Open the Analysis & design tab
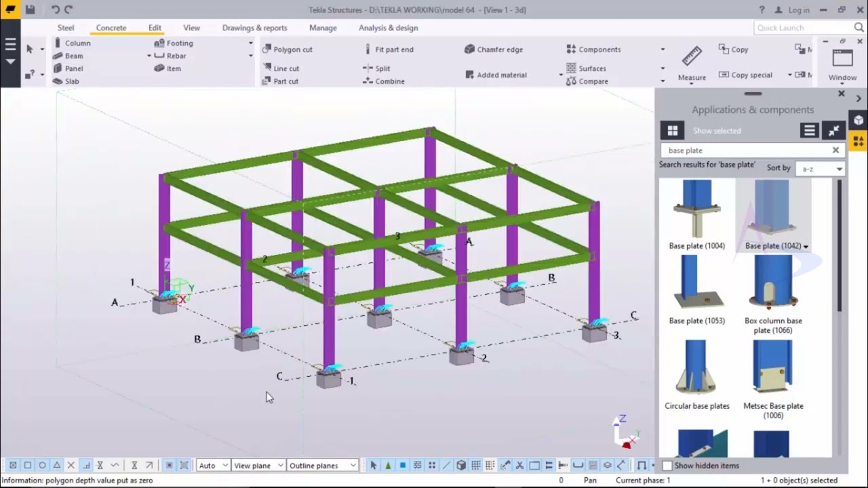The width and height of the screenshot is (868, 488). (388, 28)
